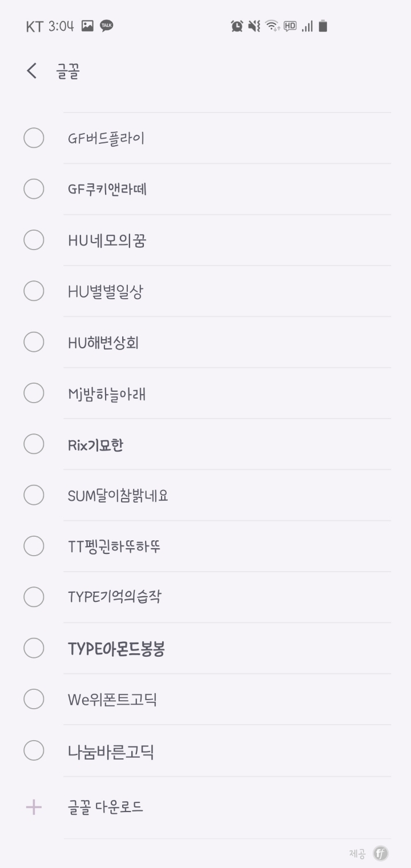This screenshot has width=411, height=868.
Task: Tap the gallery image status icon
Action: pyautogui.click(x=87, y=26)
